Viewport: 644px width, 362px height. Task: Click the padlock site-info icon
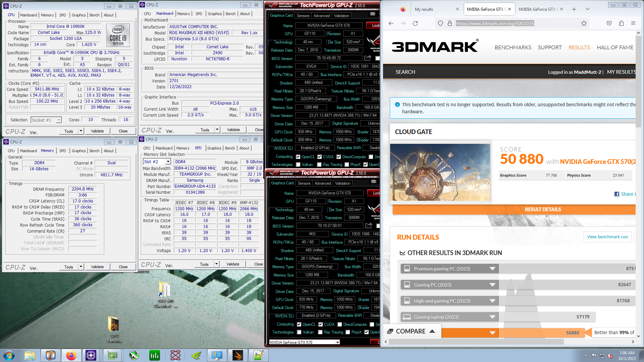point(450,23)
